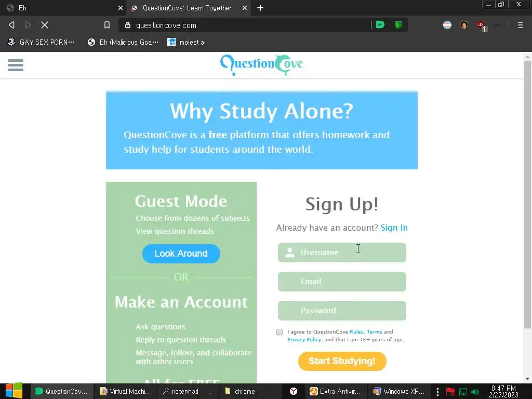
Task: Click the Username field
Action: [x=342, y=252]
